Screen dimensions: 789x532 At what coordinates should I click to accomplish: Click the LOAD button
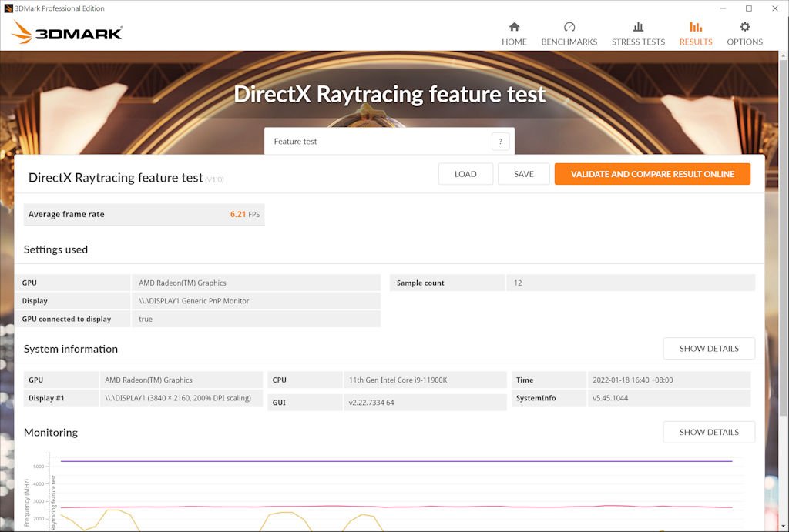point(465,174)
